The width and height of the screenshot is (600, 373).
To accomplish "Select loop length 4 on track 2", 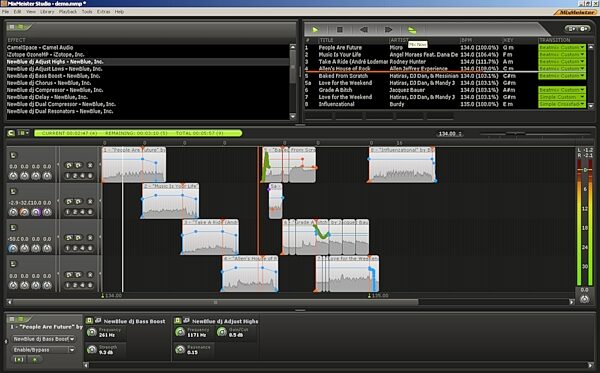I will tap(83, 212).
